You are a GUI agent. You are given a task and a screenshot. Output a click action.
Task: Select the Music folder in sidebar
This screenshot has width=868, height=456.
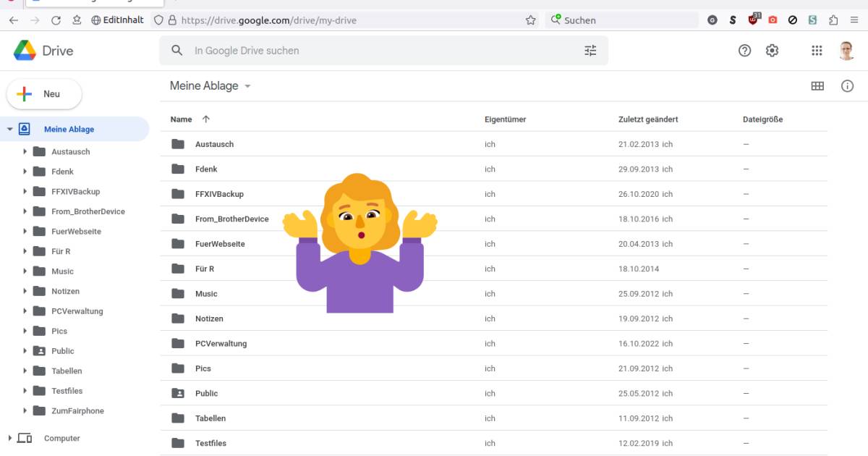62,271
